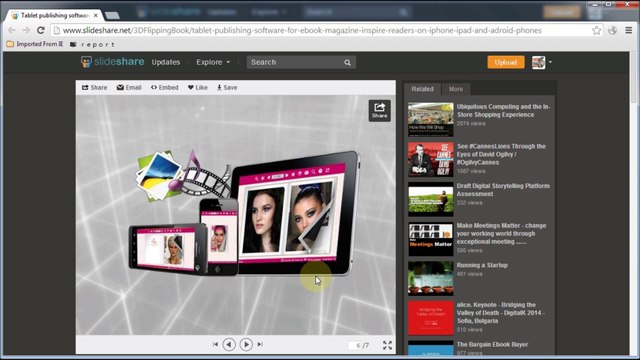Enter fullscreen slide view

[387, 345]
